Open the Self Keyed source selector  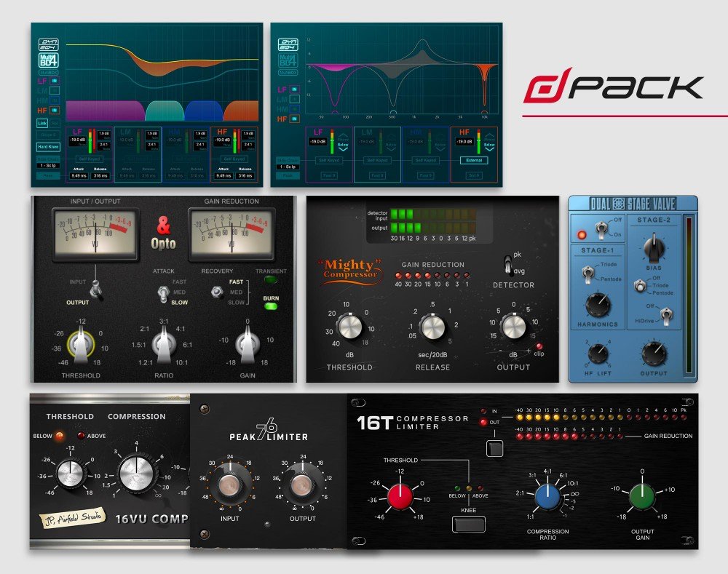89,159
